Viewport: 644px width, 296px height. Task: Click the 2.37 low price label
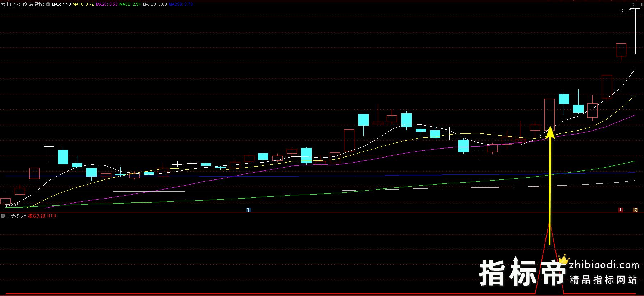point(14,205)
